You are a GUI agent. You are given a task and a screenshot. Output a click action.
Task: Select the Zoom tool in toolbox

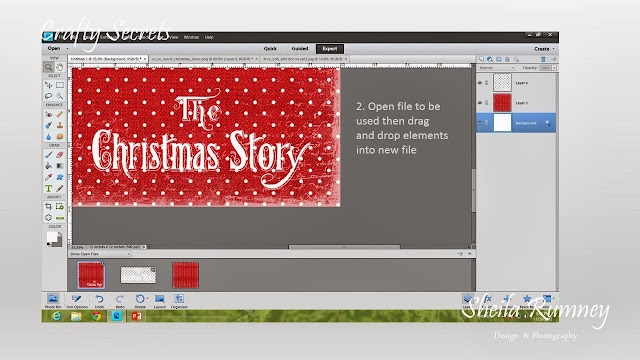[49, 67]
